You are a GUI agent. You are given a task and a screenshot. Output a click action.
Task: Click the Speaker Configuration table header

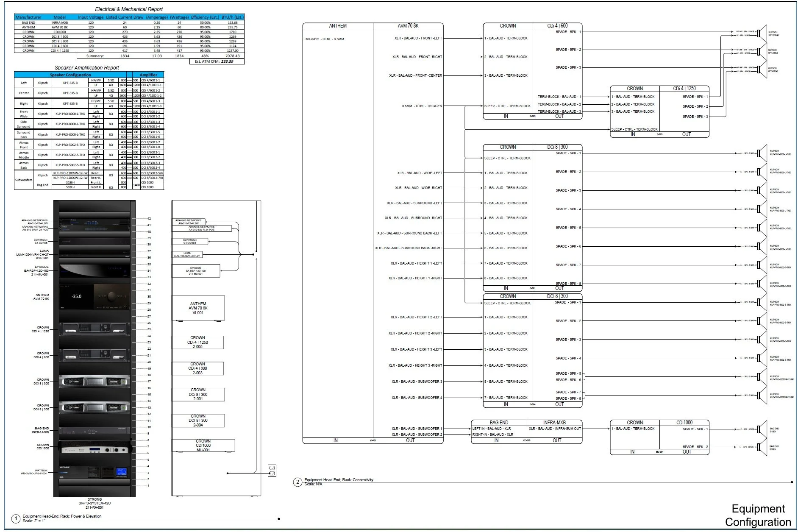(70, 75)
